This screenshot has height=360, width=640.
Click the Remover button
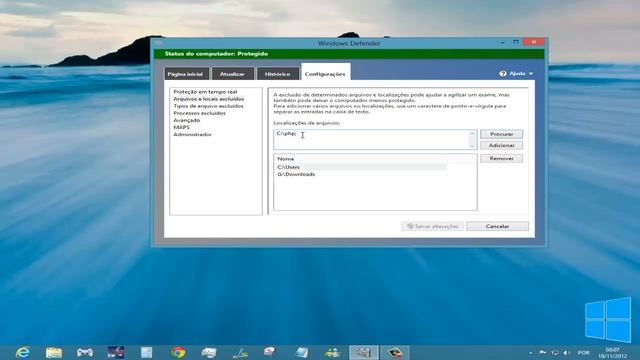(x=501, y=158)
